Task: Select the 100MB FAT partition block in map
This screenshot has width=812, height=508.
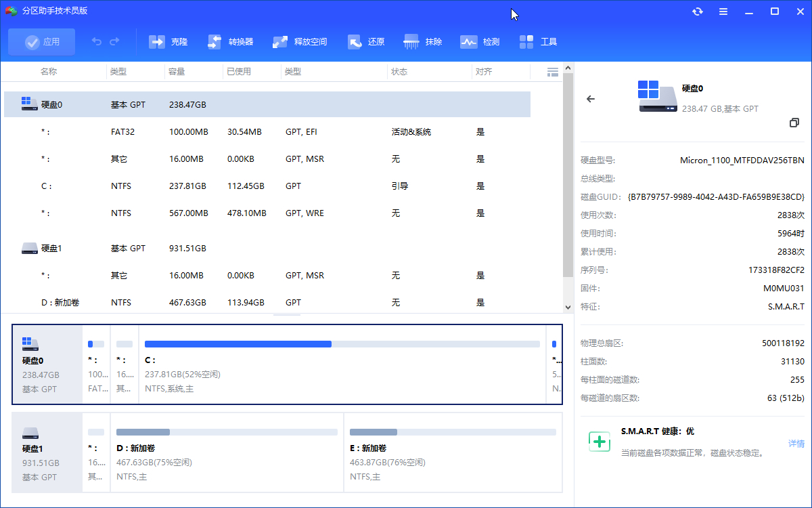Action: coord(96,364)
